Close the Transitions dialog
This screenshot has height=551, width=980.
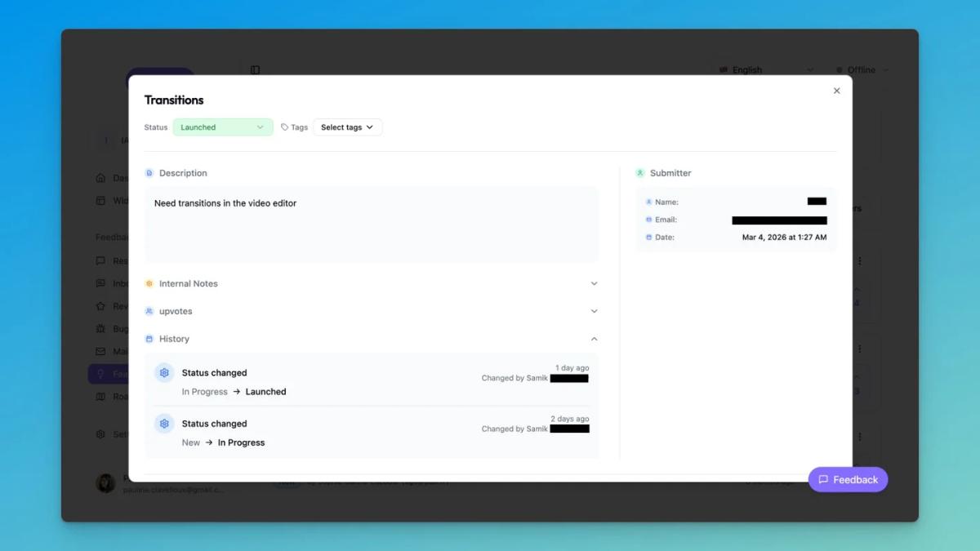click(x=836, y=91)
